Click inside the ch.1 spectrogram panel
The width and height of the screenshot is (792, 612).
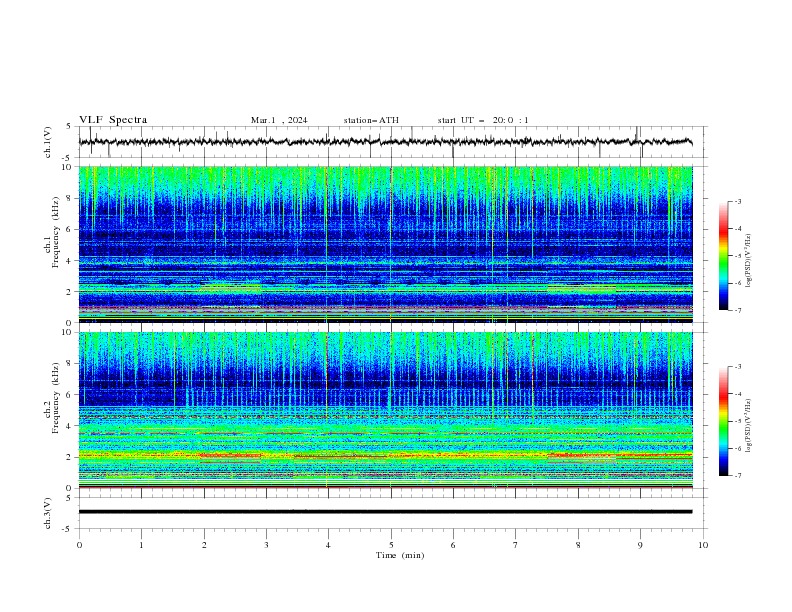(x=385, y=244)
